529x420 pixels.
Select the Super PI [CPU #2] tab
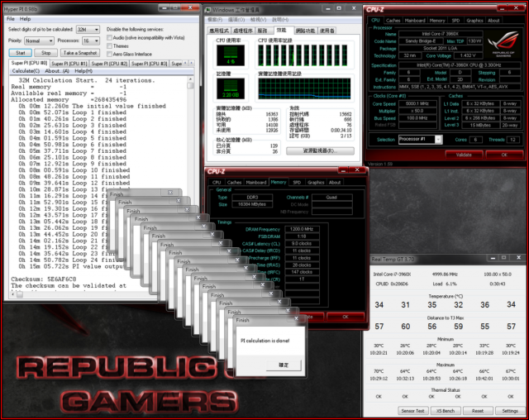109,64
